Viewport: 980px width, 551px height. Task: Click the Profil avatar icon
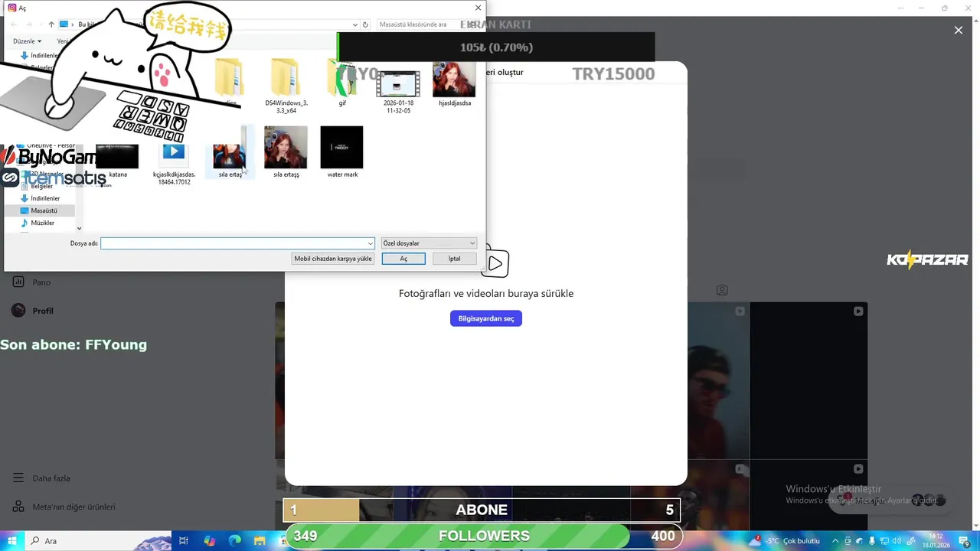click(x=18, y=311)
